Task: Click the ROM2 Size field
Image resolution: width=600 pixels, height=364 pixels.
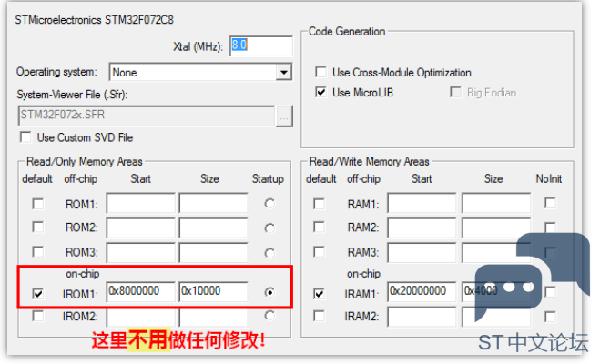Action: click(x=213, y=227)
